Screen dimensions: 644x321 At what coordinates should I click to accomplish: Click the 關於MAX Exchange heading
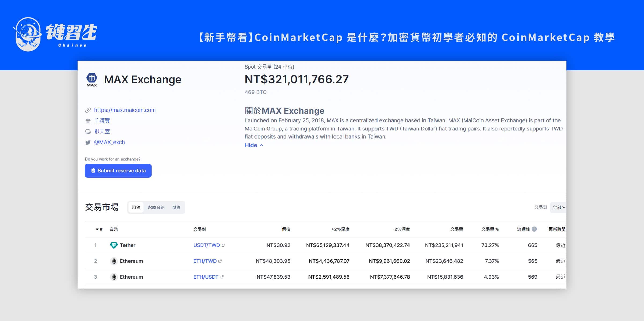284,111
